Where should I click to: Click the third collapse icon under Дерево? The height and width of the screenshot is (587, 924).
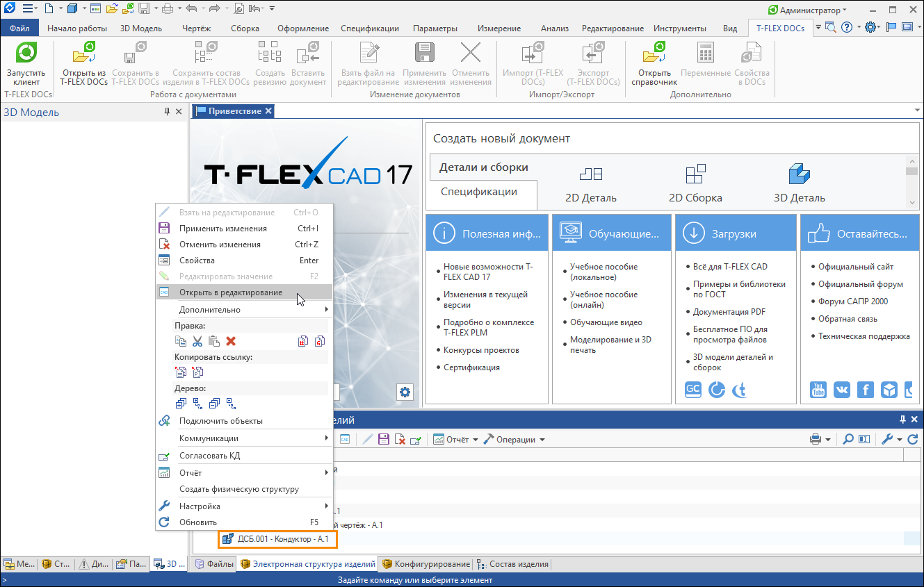click(214, 403)
